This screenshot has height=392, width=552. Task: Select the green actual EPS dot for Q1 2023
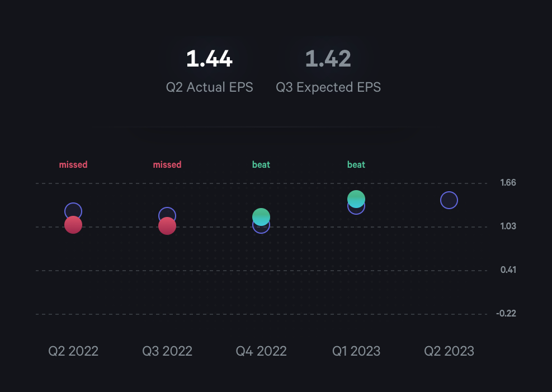[356, 199]
